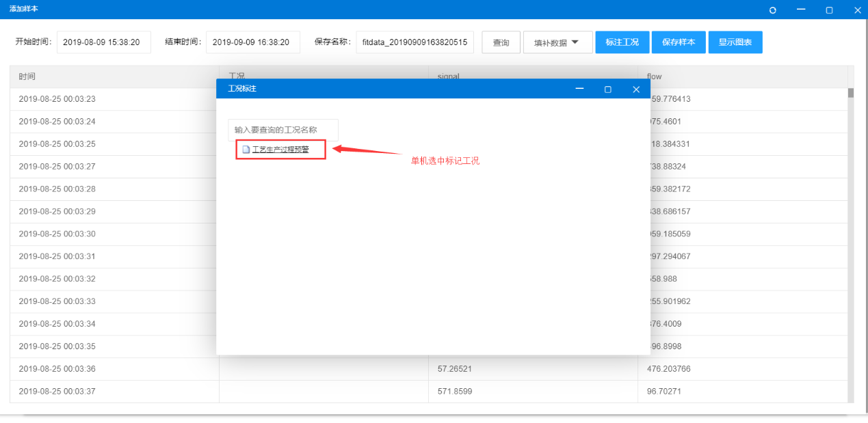Focus the 开始时间 date field
The height and width of the screenshot is (423, 868).
tap(103, 42)
